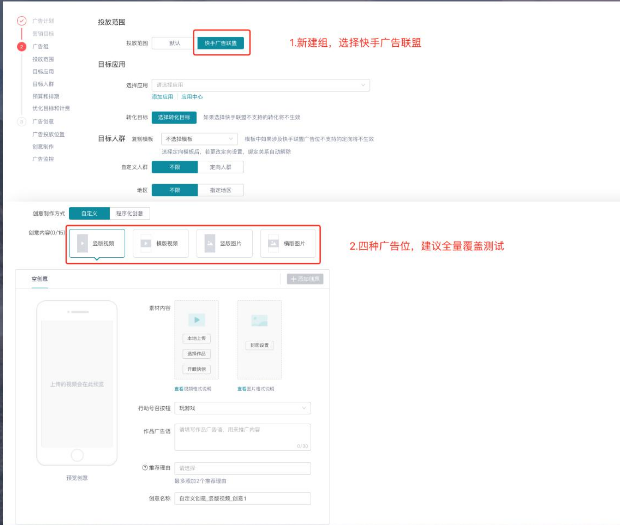
Task: Select the 竖版视频 creative type card
Action: 97,243
